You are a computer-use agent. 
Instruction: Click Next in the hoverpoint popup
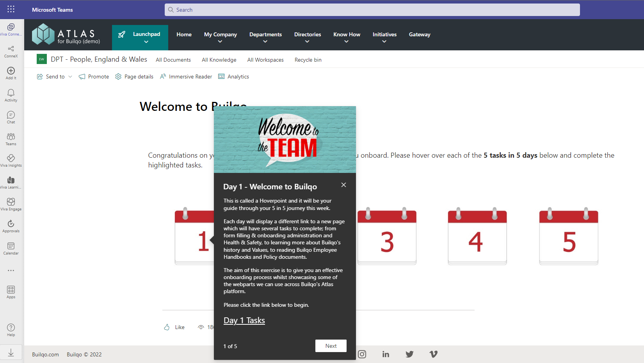(331, 346)
